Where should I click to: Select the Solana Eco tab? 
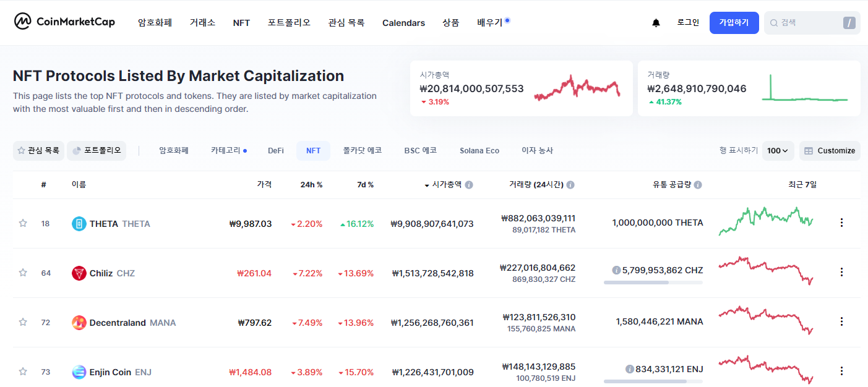click(x=479, y=150)
